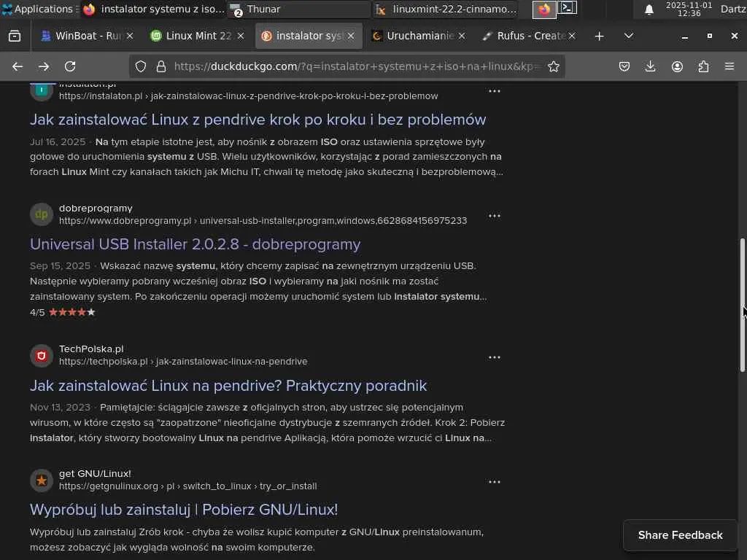Image resolution: width=747 pixels, height=560 pixels.
Task: Click the dobreprogramy site favicon
Action: 42,214
